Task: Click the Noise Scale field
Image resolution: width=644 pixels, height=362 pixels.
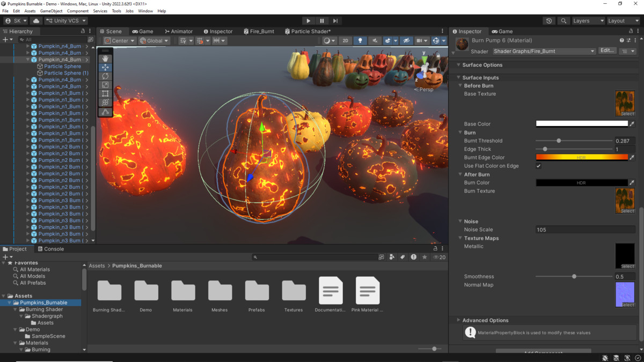Action: pos(586,230)
